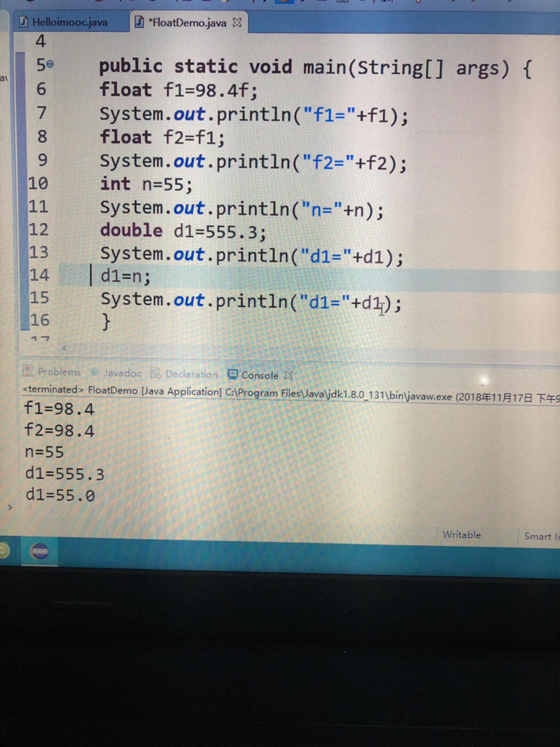Click line number 10 in the ruler
The image size is (560, 747).
[38, 183]
